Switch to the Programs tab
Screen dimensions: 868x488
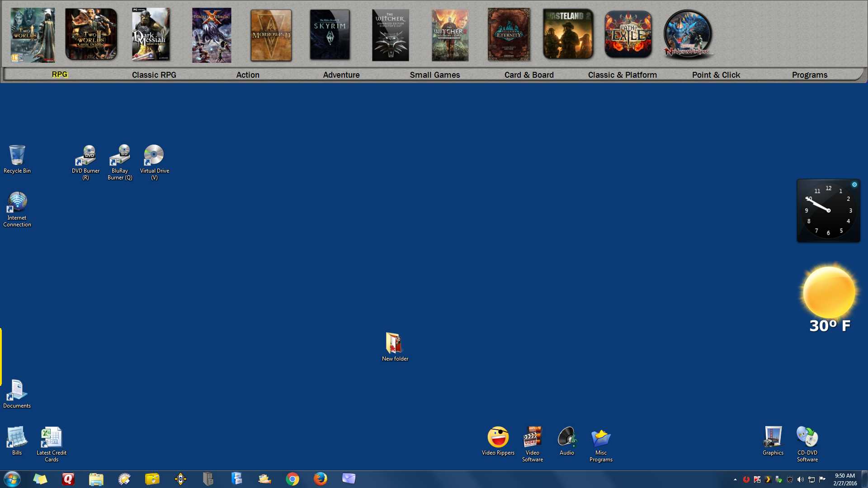click(x=809, y=75)
